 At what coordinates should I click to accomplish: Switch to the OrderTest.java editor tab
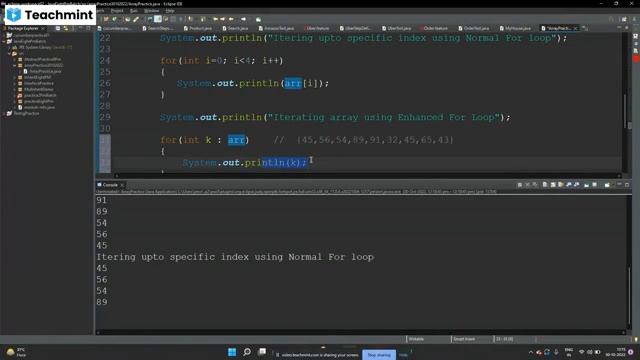click(x=473, y=28)
